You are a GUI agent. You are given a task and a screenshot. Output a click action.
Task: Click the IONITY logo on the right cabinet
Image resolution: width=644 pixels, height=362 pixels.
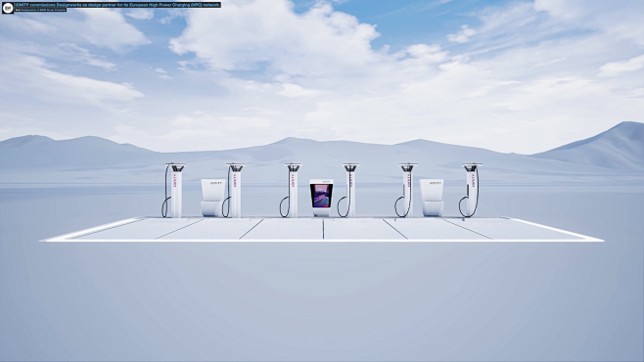[436, 183]
